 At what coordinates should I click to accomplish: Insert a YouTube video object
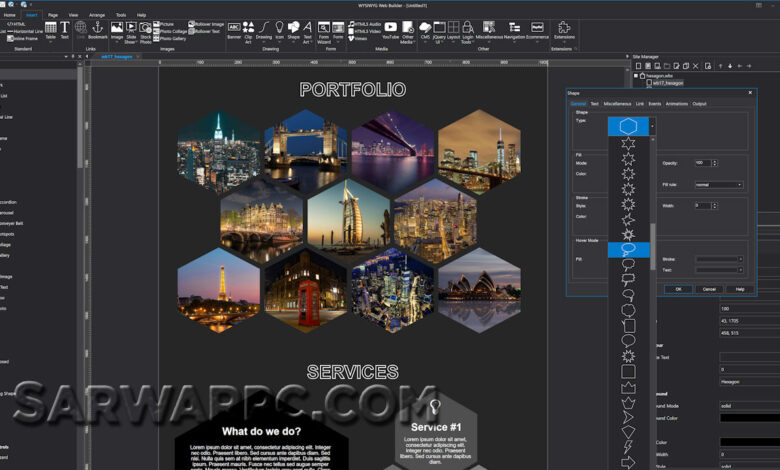tap(390, 30)
